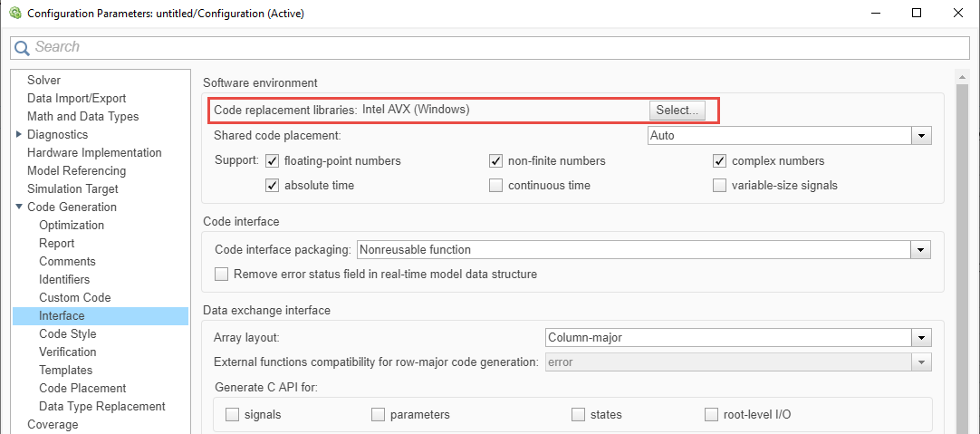Enable C API generation for signals
The width and height of the screenshot is (980, 434).
pyautogui.click(x=233, y=415)
